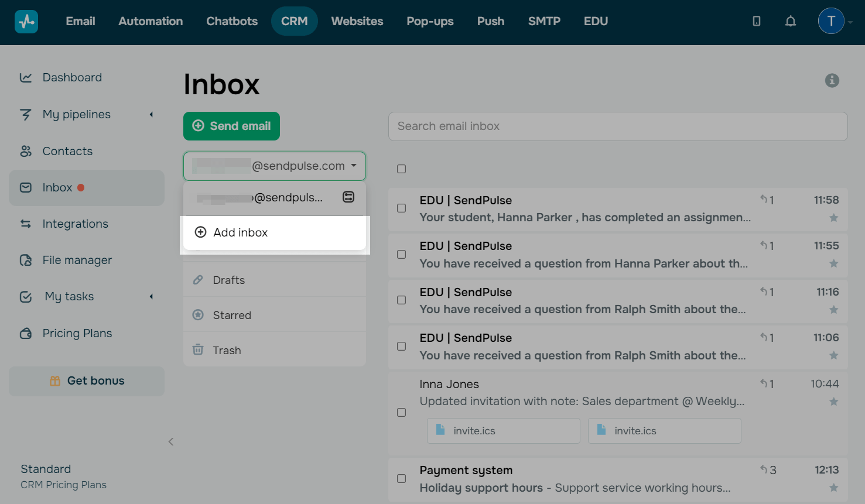
Task: Star the 11:16 EDU | SendPulse email
Action: [x=833, y=310]
